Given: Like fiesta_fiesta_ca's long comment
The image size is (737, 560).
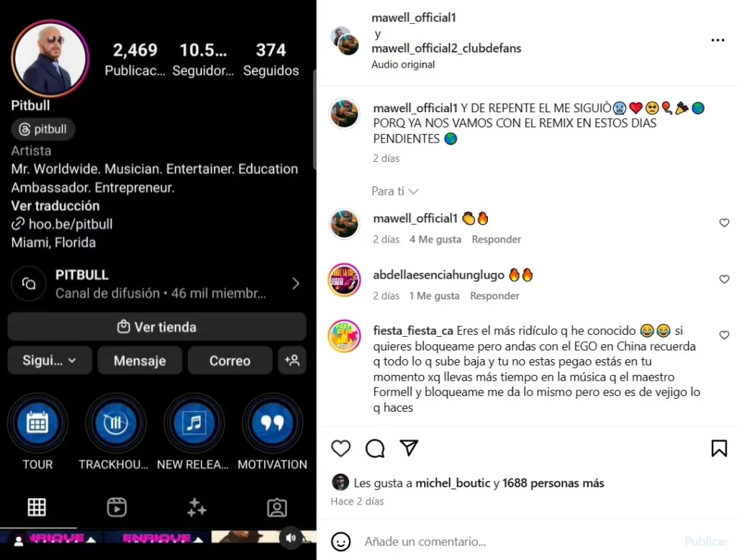Looking at the screenshot, I should (724, 335).
